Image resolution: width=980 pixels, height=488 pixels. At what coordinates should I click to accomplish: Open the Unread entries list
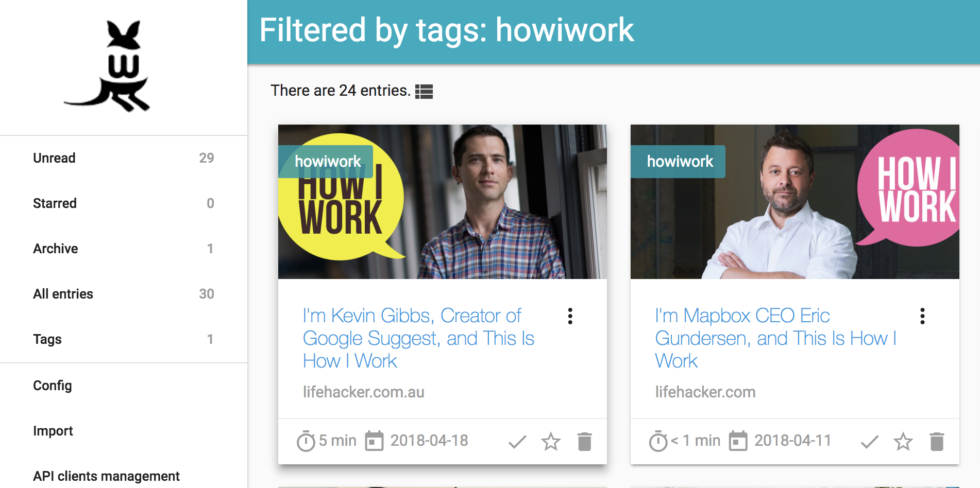click(x=55, y=158)
